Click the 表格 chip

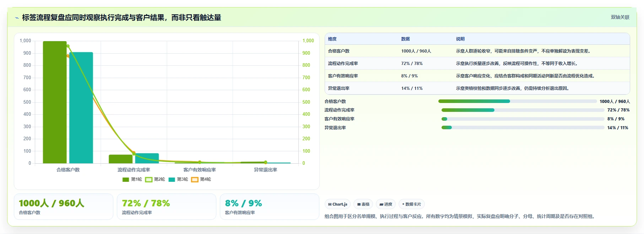(x=363, y=204)
